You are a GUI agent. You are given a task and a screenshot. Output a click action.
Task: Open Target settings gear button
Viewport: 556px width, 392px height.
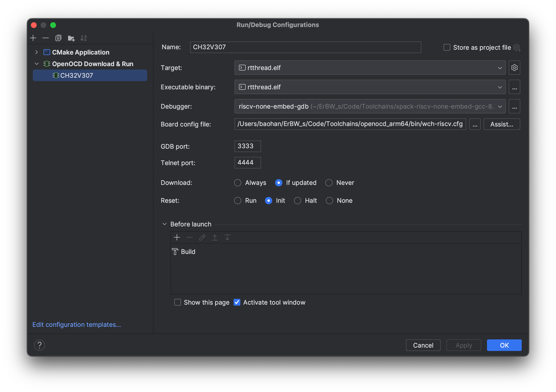[514, 68]
